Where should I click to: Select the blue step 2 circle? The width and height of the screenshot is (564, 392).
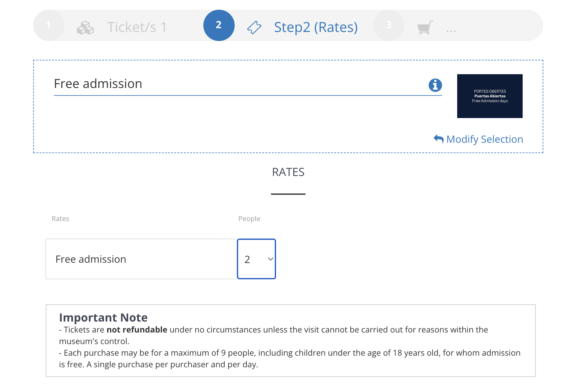click(219, 25)
